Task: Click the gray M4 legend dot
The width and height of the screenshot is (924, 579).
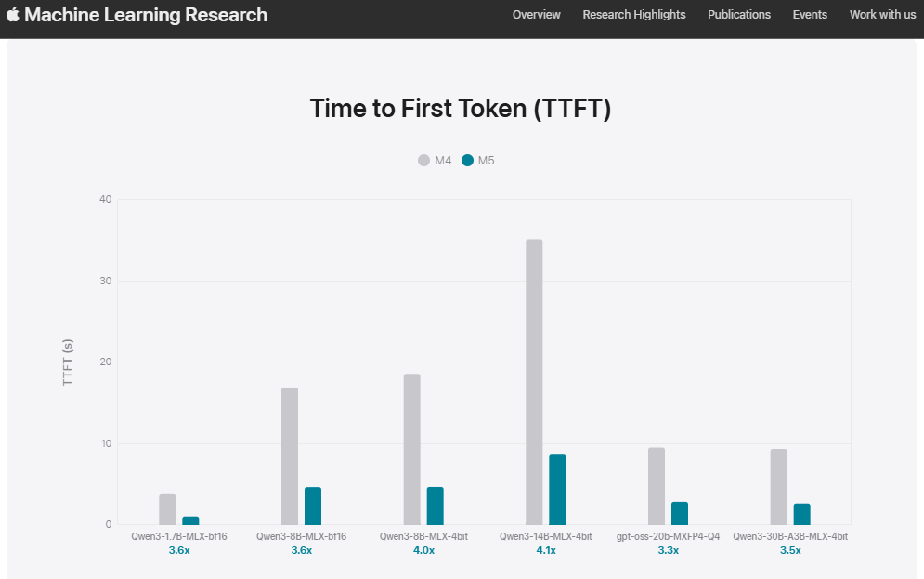Action: pyautogui.click(x=424, y=161)
